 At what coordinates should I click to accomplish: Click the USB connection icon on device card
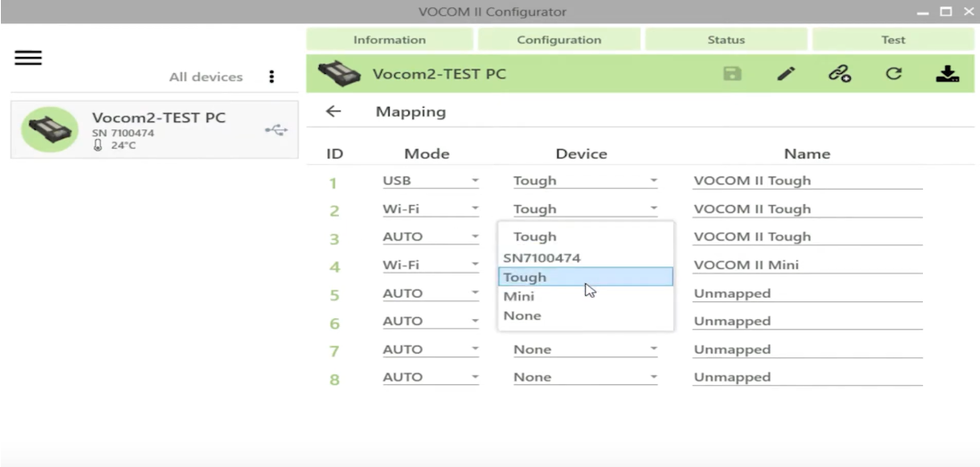[276, 130]
